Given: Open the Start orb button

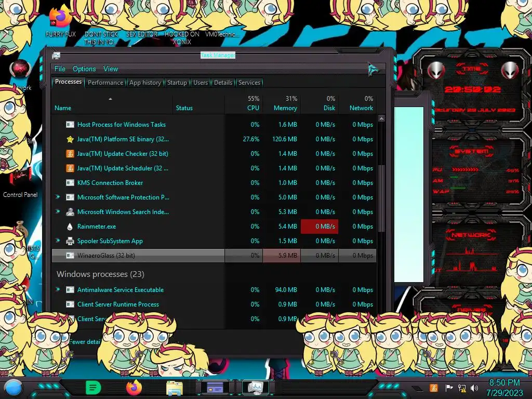Looking at the screenshot, I should pyautogui.click(x=14, y=388).
